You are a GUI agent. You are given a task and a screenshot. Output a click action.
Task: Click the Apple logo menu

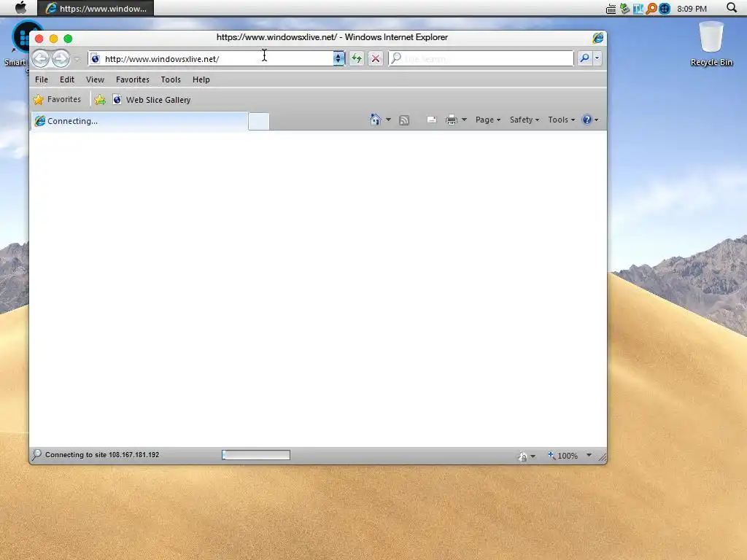[20, 7]
